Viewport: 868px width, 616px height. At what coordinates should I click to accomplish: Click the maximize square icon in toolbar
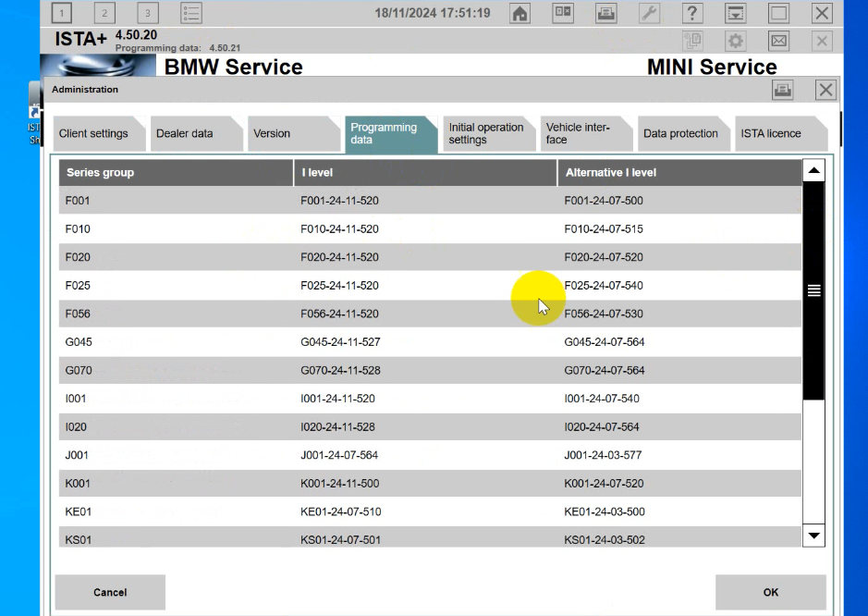point(779,13)
